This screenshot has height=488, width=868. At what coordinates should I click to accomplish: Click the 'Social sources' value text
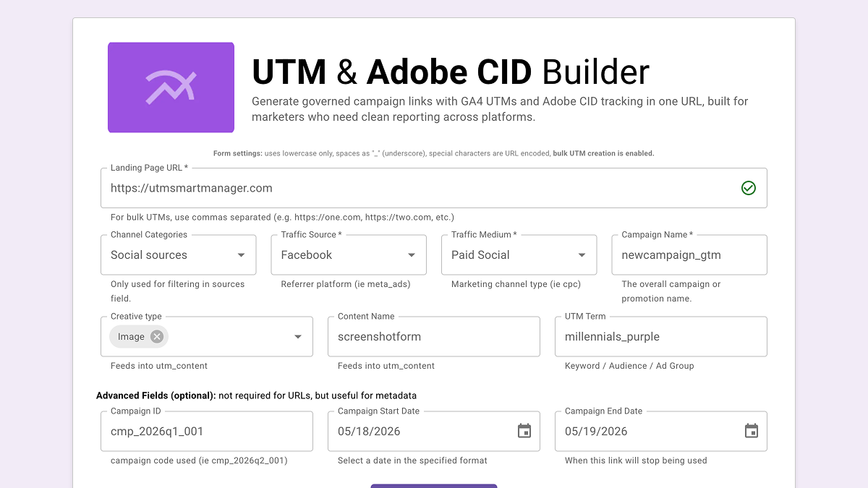(x=149, y=255)
